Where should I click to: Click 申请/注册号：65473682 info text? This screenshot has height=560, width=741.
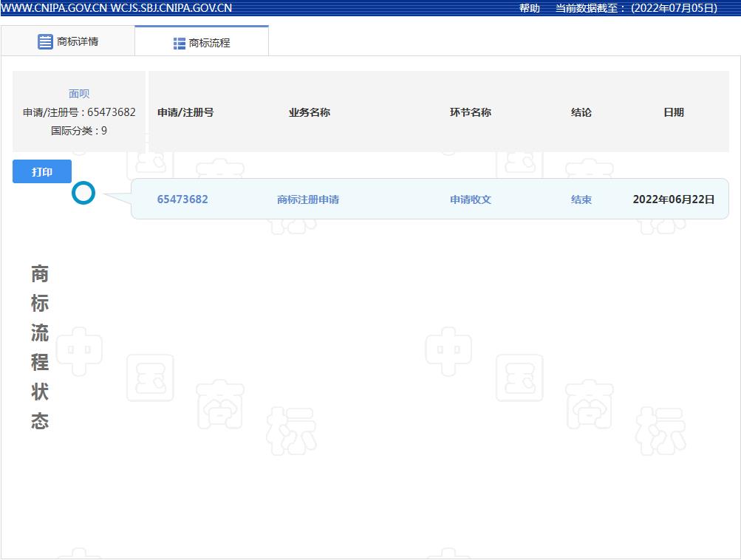click(x=79, y=112)
